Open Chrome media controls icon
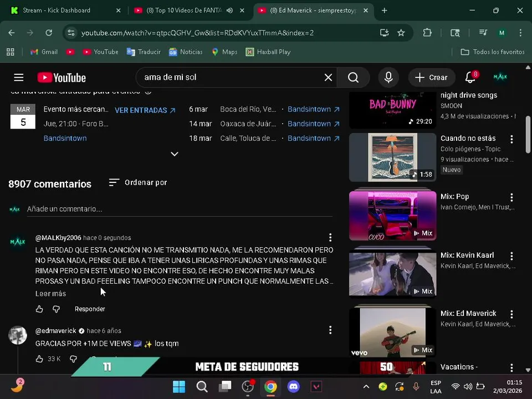 (483, 33)
